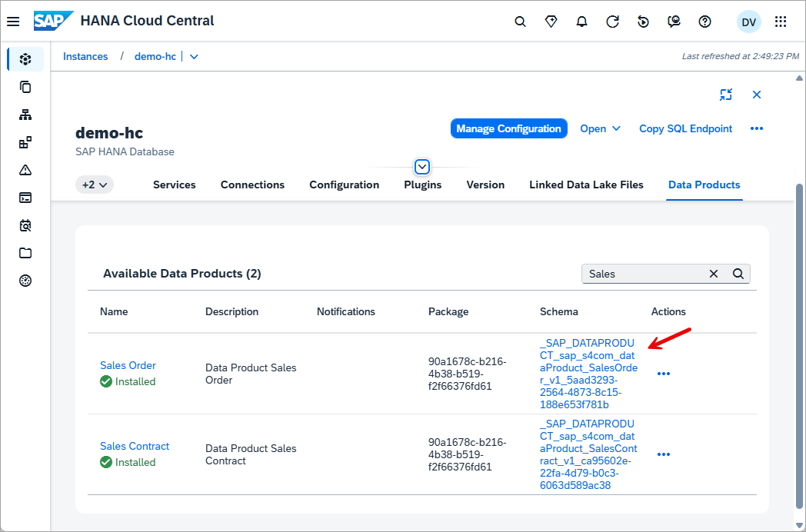Open the hierarchy sidebar icon

point(25,115)
